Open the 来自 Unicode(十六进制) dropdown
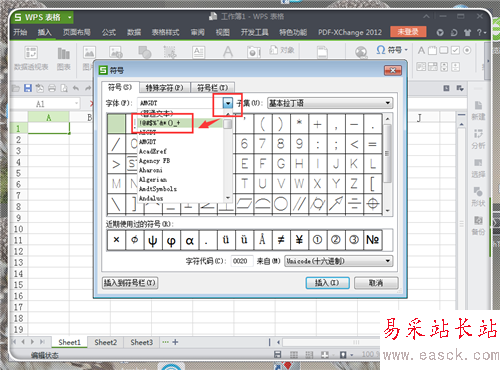 pos(339,261)
